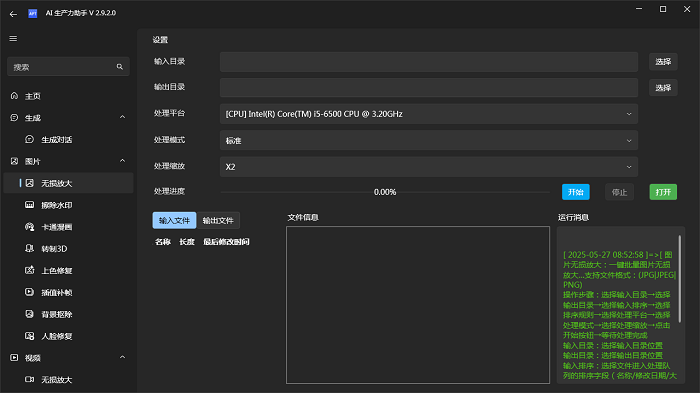The width and height of the screenshot is (700, 393).
Task: Click the AI 生产力助手 app logo
Action: [33, 13]
